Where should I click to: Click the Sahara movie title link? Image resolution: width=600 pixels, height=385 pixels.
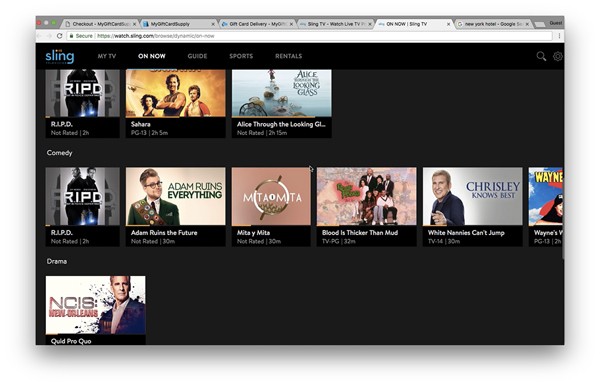pos(140,124)
